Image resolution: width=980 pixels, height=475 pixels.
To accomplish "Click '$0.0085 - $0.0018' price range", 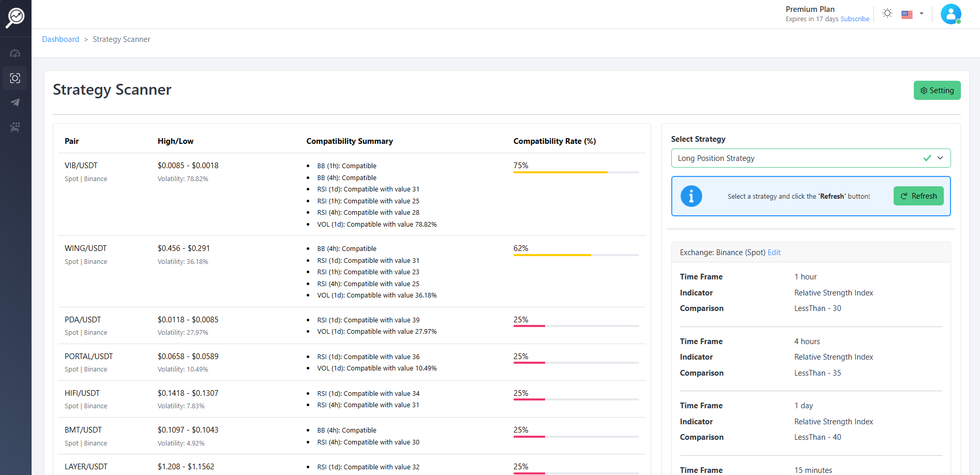I will [x=188, y=166].
